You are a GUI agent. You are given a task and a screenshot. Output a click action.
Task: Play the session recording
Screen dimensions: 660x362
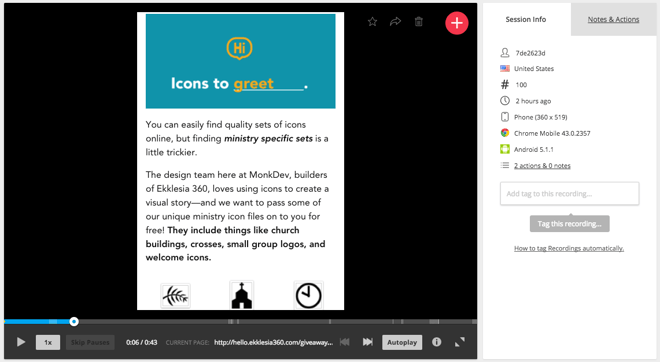pyautogui.click(x=21, y=342)
